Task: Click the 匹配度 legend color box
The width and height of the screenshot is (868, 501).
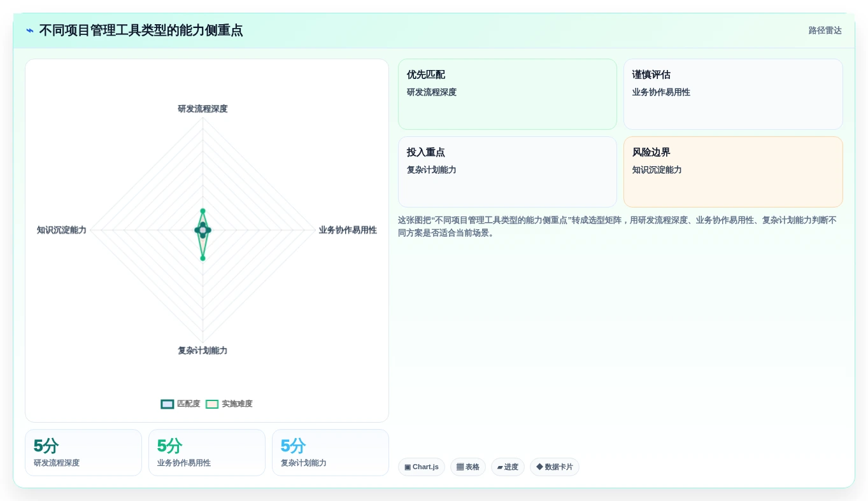Action: point(167,404)
